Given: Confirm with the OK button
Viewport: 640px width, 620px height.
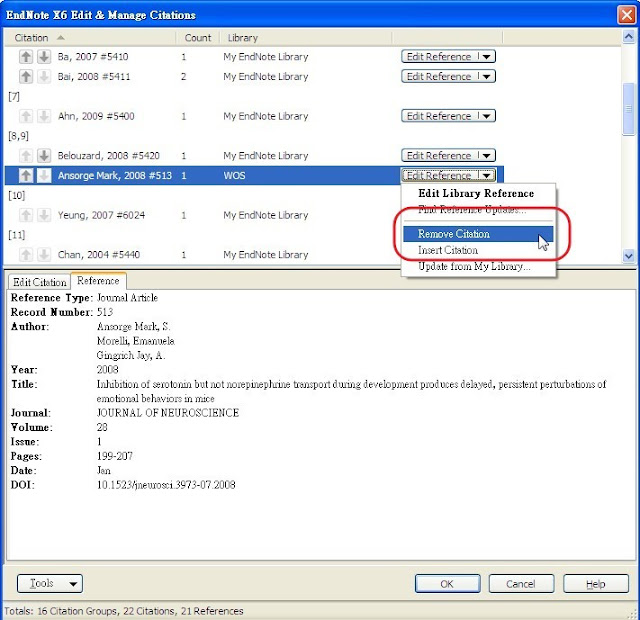Looking at the screenshot, I should coord(447,584).
